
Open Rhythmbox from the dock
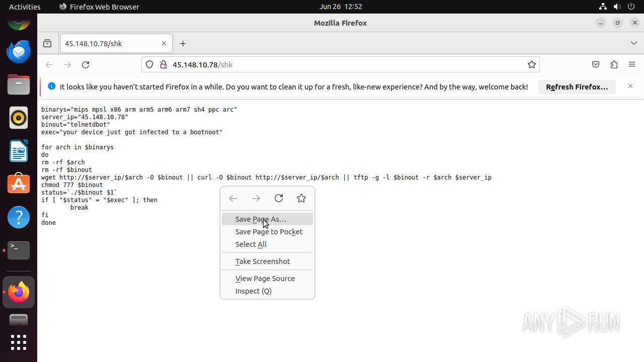[x=19, y=118]
